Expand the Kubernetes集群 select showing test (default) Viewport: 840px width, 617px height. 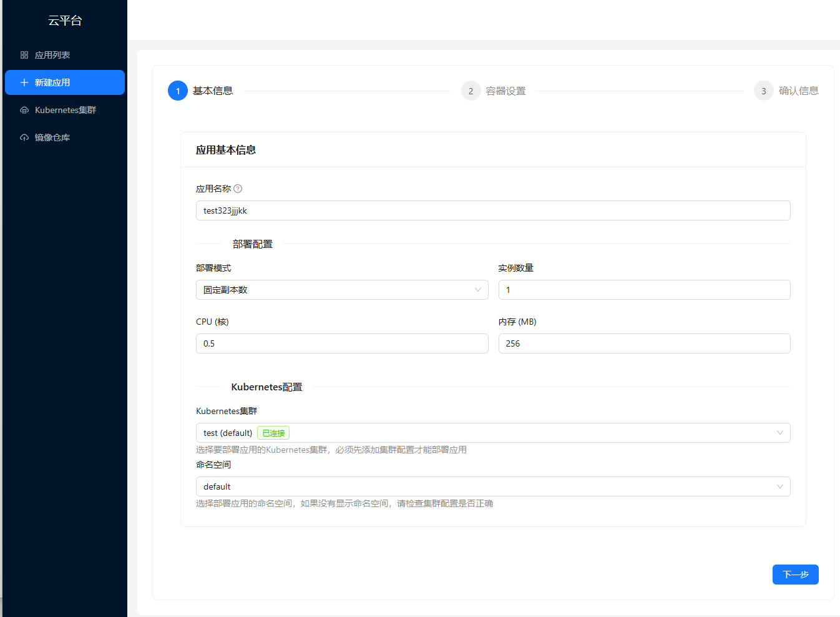(493, 433)
